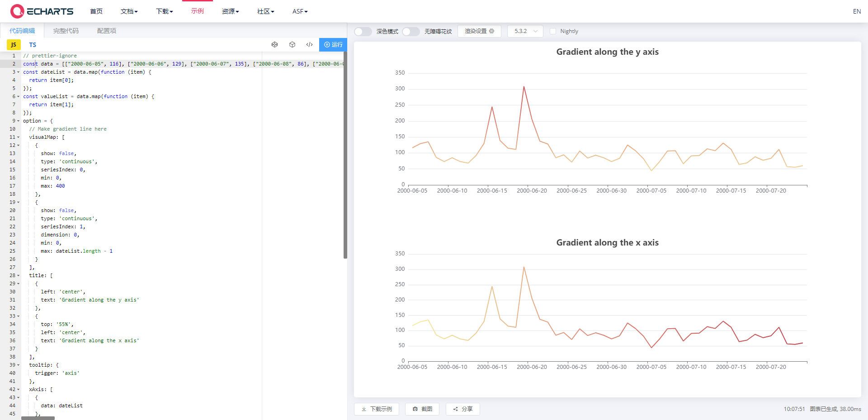Click the format code brackets icon
The width and height of the screenshot is (868, 420).
[309, 44]
